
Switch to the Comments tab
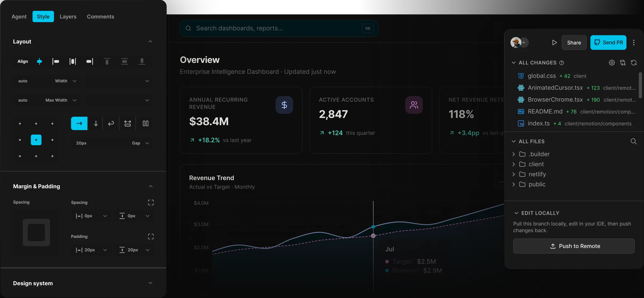(100, 17)
